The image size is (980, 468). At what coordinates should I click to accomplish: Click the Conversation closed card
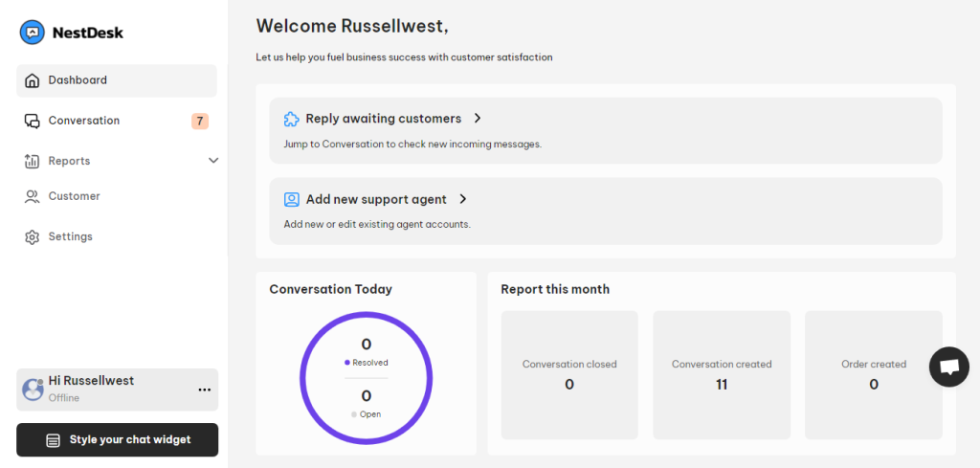coord(569,375)
